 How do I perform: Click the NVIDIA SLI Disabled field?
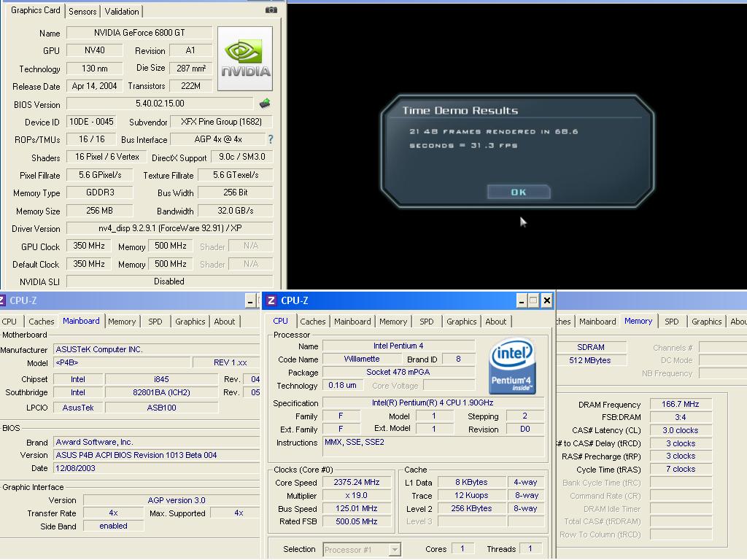(x=169, y=281)
